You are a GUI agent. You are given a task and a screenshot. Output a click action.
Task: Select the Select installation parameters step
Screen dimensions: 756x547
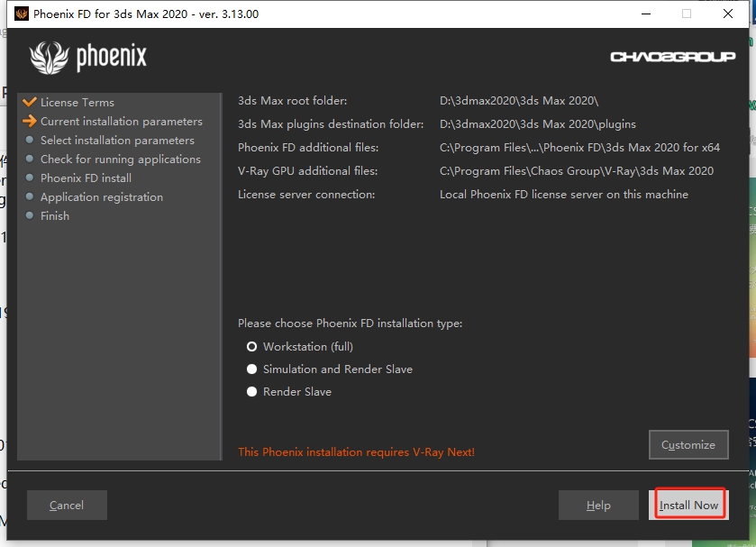point(117,141)
